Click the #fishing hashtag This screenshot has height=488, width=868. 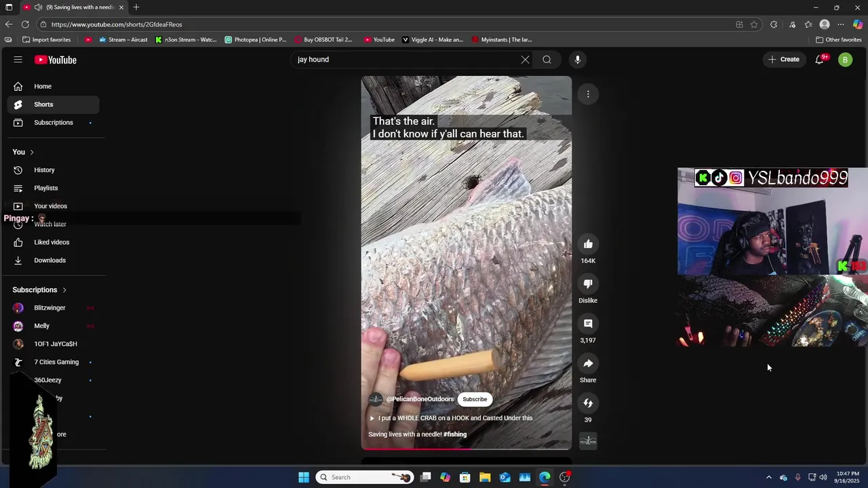tap(455, 434)
